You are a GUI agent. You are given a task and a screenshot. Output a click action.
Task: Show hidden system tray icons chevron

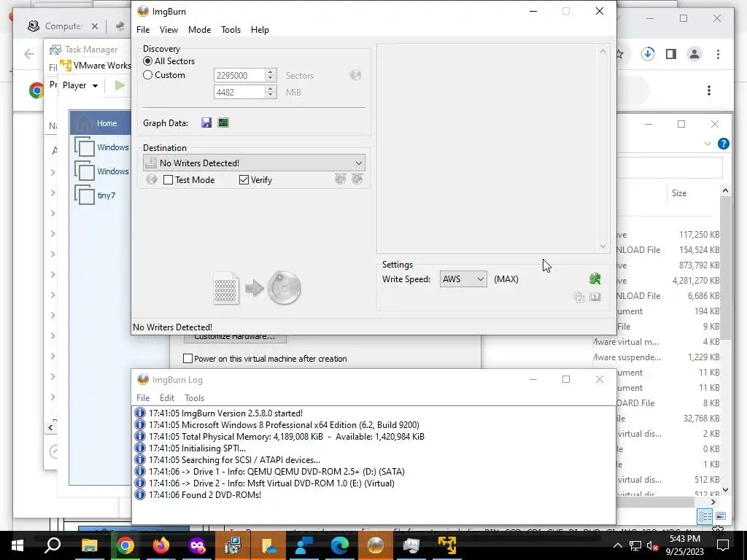tap(617, 545)
